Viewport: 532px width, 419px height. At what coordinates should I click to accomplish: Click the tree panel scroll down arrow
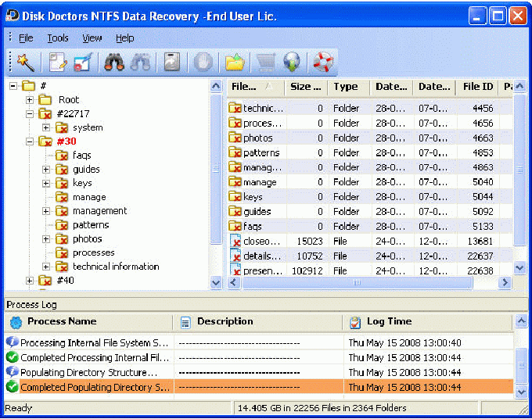pyautogui.click(x=216, y=282)
